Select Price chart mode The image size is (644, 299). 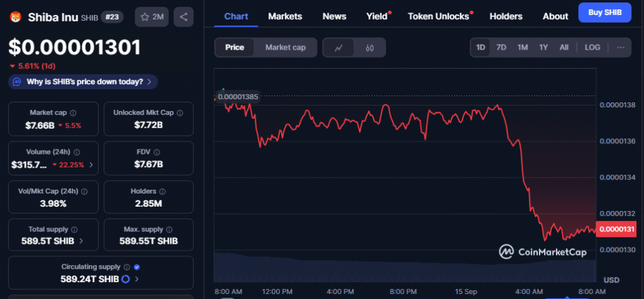(x=235, y=48)
